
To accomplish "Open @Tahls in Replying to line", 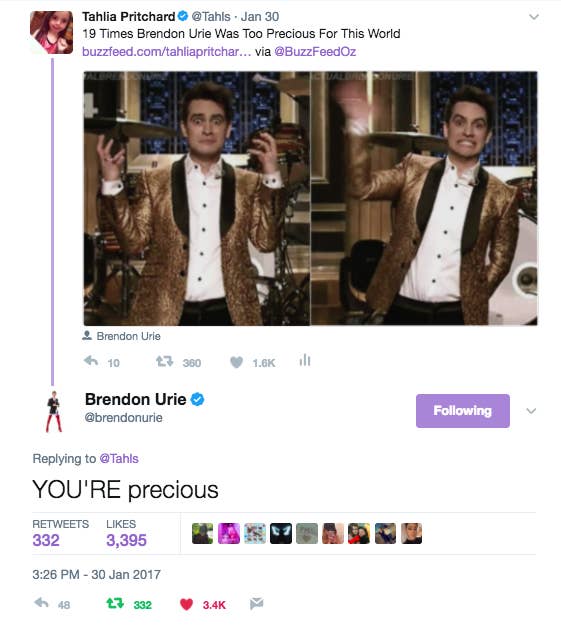I will tap(119, 458).
